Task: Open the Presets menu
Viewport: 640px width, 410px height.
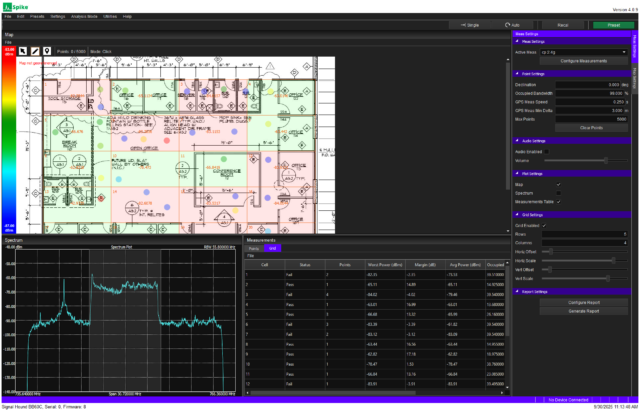Action: (37, 17)
